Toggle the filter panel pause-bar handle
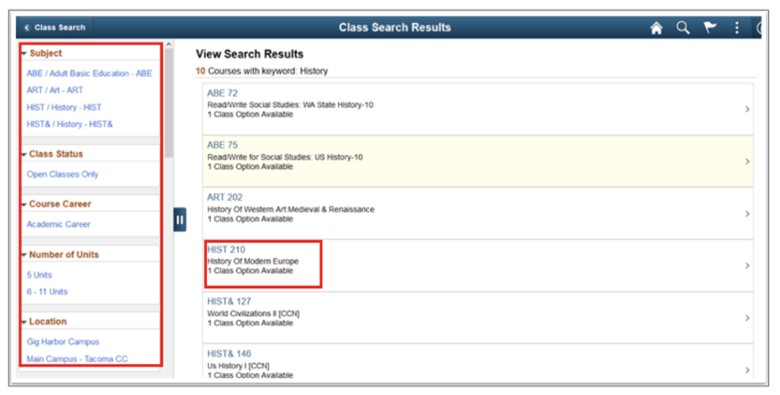This screenshot has width=780, height=395. [x=180, y=219]
